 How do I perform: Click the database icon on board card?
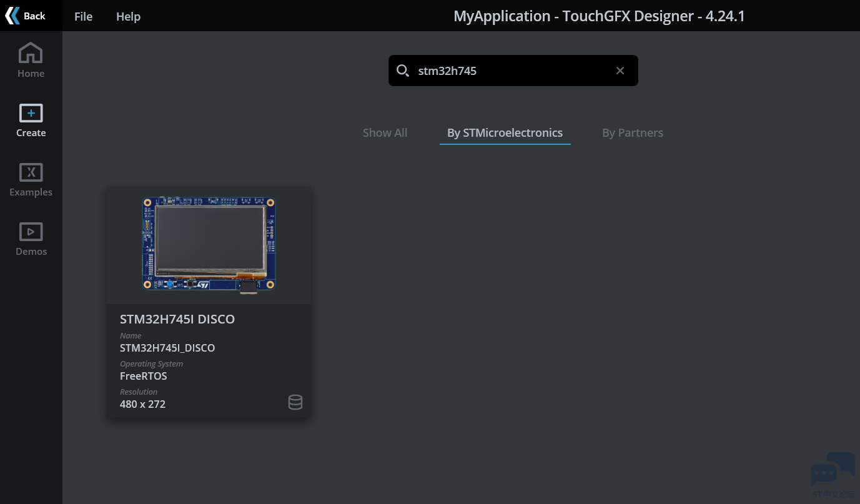click(295, 402)
